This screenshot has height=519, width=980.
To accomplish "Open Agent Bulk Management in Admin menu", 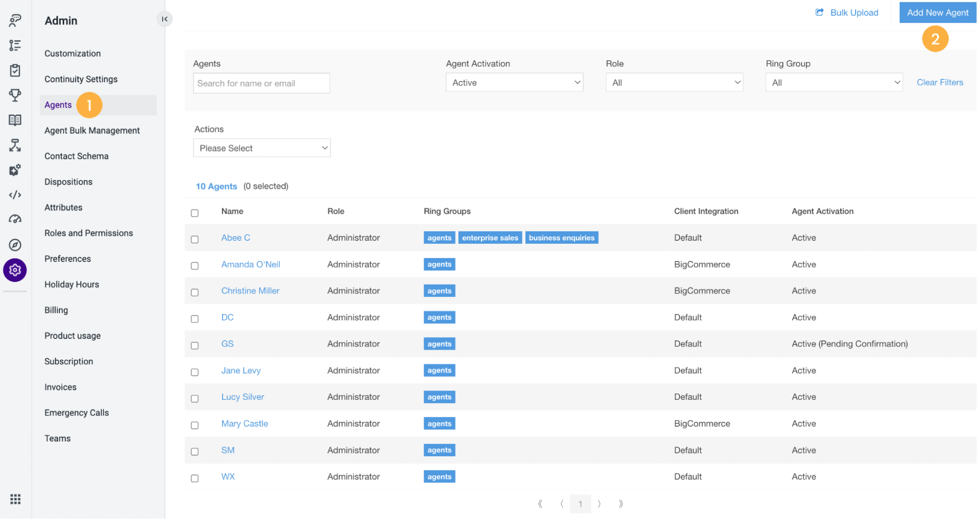I will (x=92, y=130).
